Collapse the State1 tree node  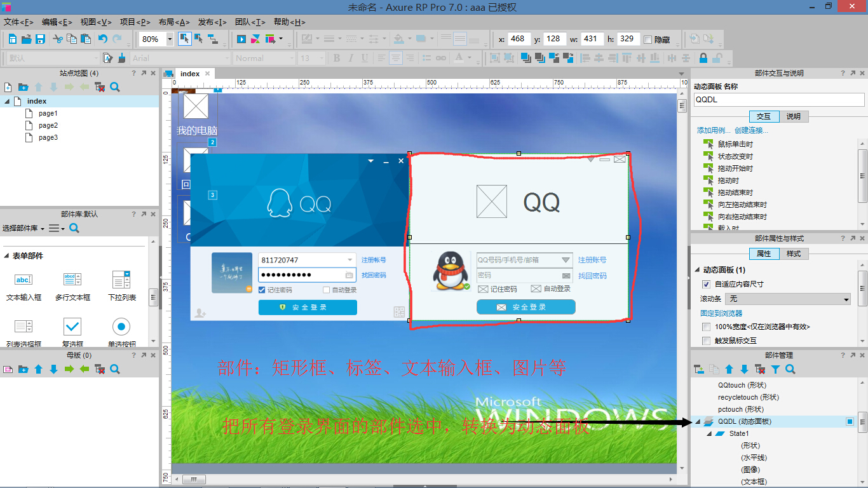709,433
